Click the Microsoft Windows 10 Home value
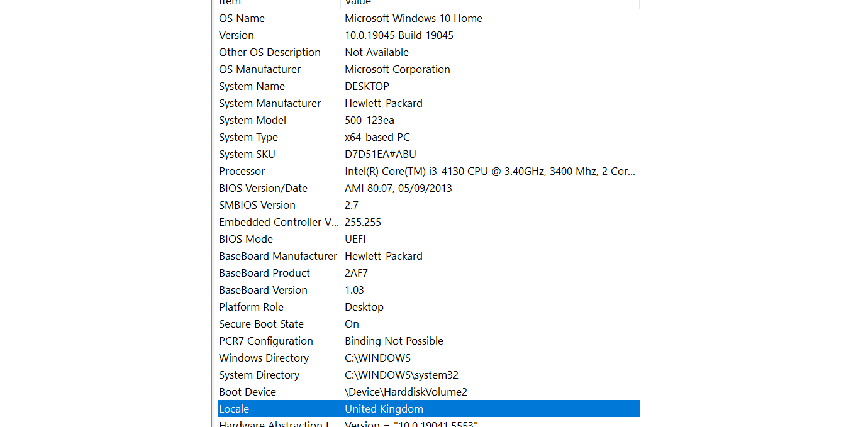Screen dimensions: 868x427 pos(413,18)
